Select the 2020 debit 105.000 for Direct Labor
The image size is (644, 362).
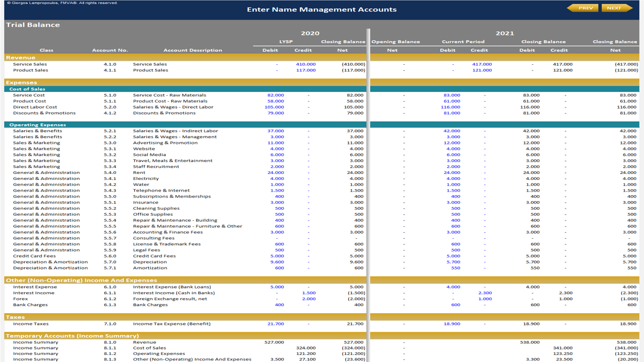point(274,107)
